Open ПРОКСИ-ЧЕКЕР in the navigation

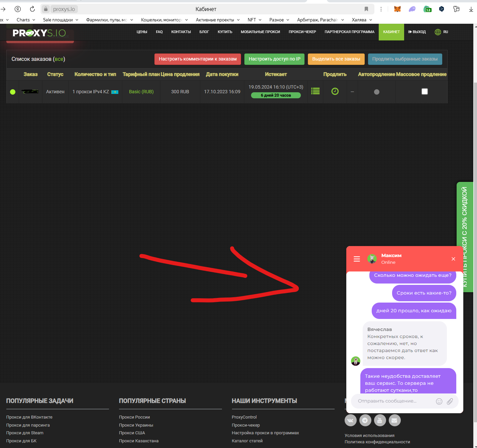click(x=302, y=32)
